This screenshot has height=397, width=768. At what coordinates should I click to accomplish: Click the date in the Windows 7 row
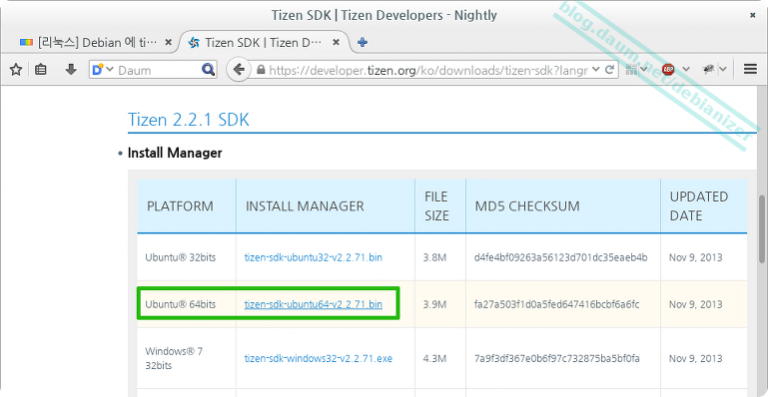click(x=696, y=358)
